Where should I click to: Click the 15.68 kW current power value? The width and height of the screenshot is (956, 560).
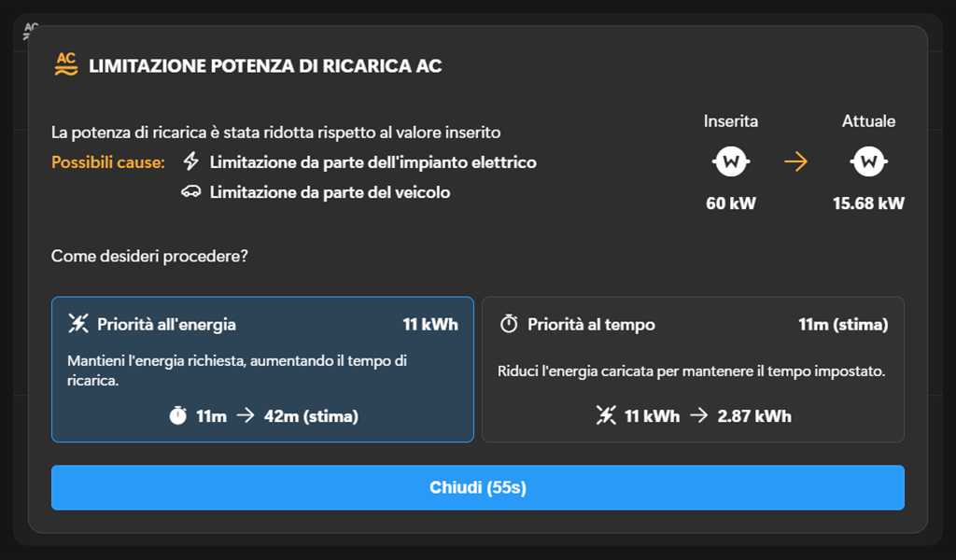868,203
